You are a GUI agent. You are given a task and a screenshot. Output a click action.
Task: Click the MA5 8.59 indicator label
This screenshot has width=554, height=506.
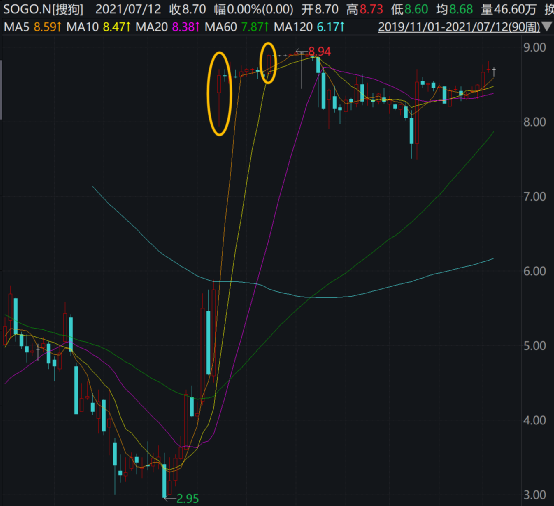pyautogui.click(x=33, y=27)
